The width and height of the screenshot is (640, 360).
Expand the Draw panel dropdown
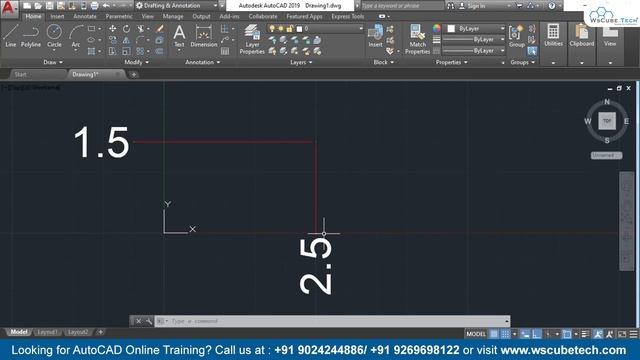(53, 62)
